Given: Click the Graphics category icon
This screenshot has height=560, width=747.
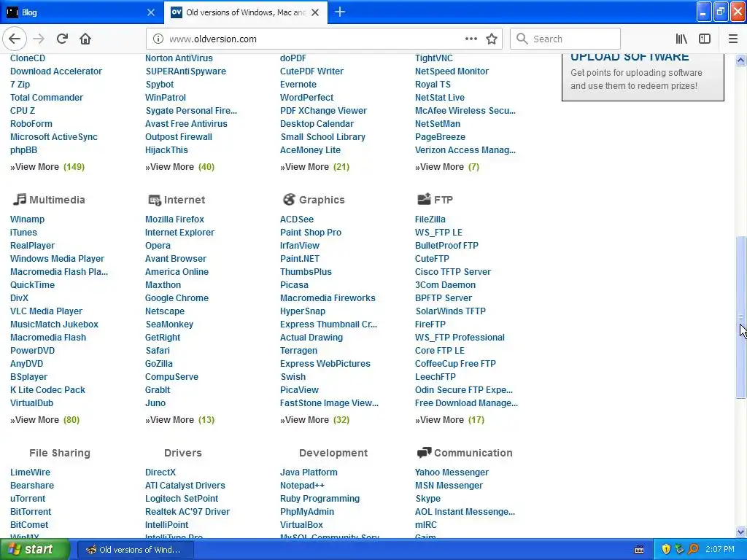Looking at the screenshot, I should point(289,200).
